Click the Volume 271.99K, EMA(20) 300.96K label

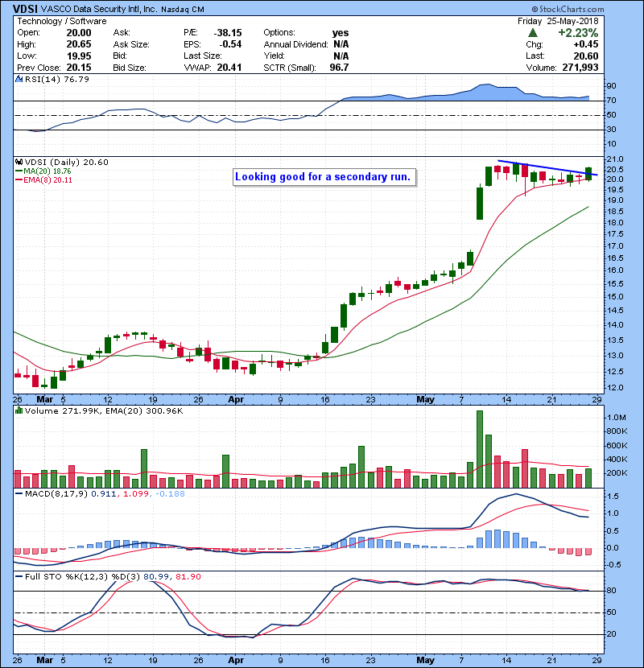click(x=104, y=410)
